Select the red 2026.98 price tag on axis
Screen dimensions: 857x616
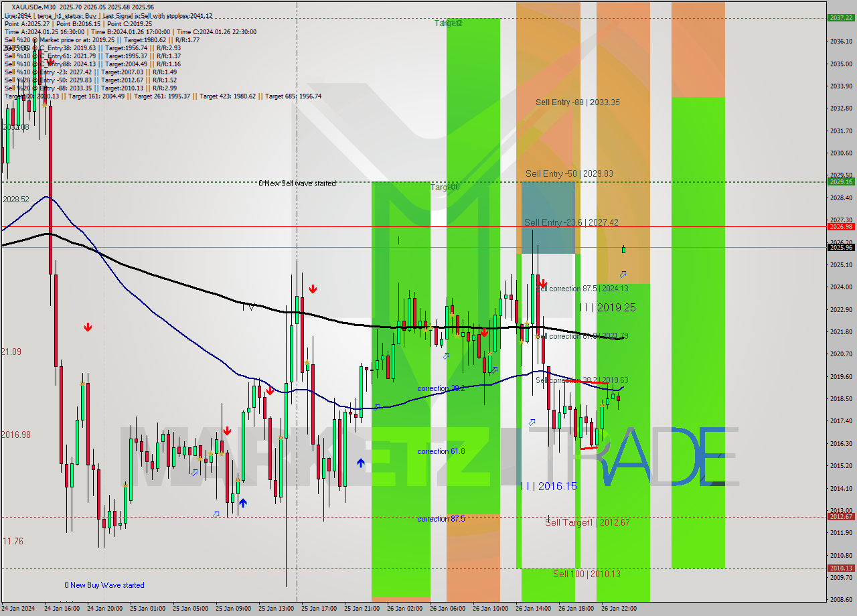[840, 226]
